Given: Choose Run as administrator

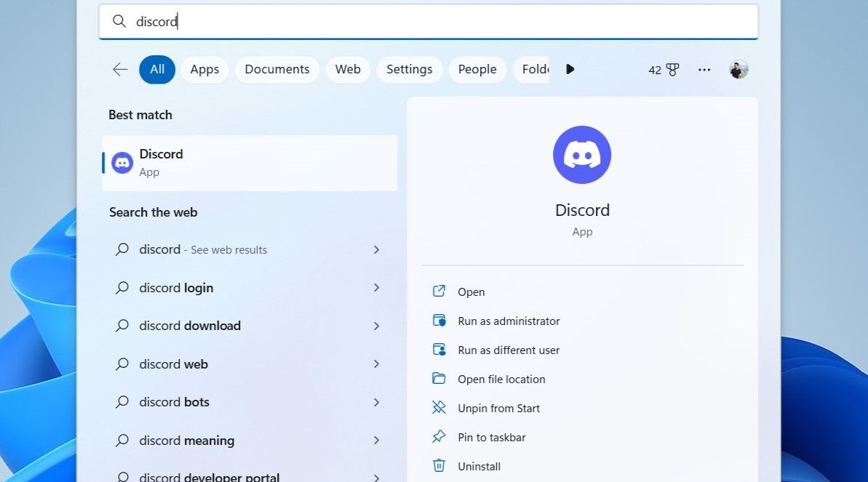Looking at the screenshot, I should (509, 321).
